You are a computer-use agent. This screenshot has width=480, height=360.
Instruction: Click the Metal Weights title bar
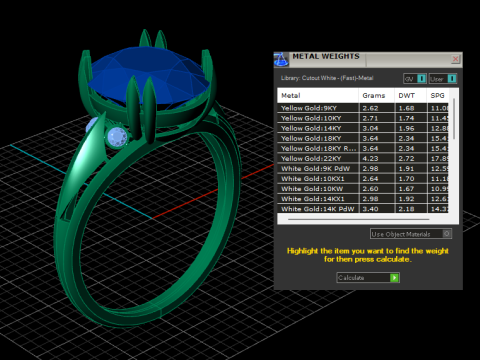[367, 59]
